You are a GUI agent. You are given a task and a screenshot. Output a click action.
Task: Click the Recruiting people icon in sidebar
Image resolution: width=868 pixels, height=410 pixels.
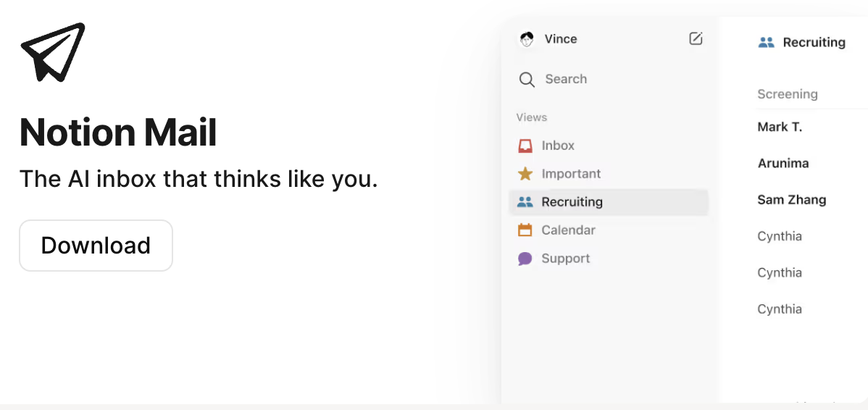(x=525, y=202)
